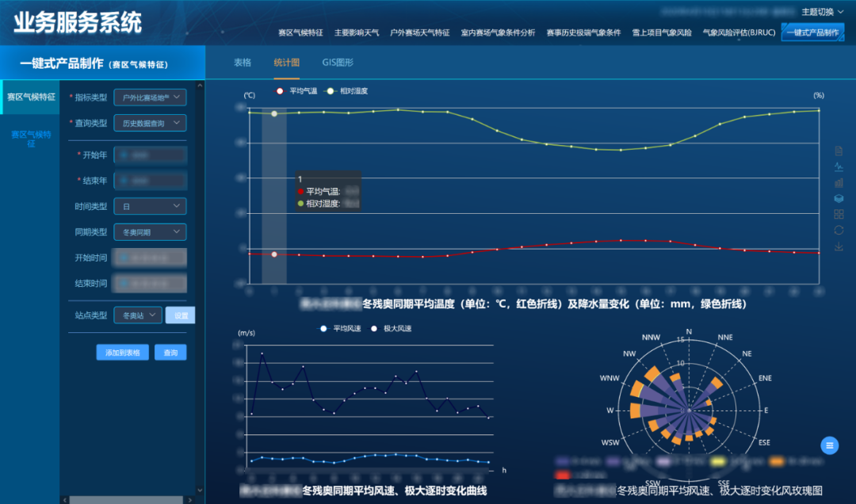Select the highlighted layers icon in right sidebar
The height and width of the screenshot is (504, 856).
(x=839, y=199)
